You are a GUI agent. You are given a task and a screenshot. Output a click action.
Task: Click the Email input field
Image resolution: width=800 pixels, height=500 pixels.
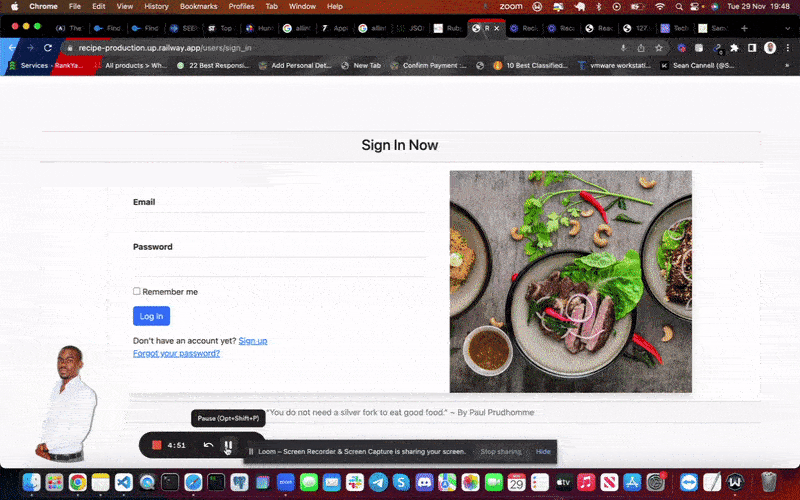[x=279, y=221]
